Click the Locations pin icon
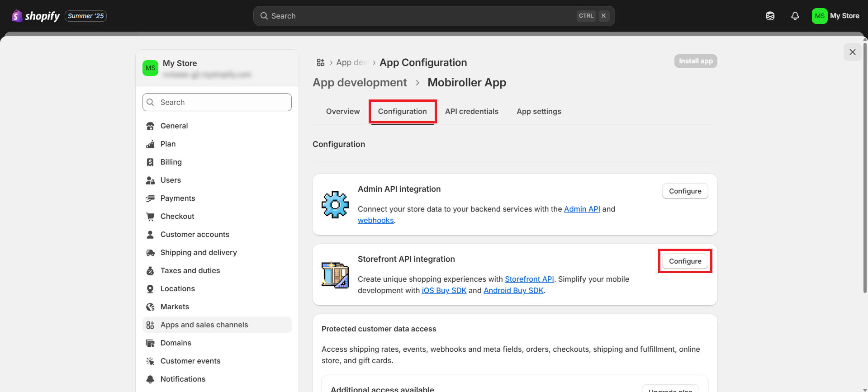Image resolution: width=868 pixels, height=392 pixels. (x=150, y=289)
